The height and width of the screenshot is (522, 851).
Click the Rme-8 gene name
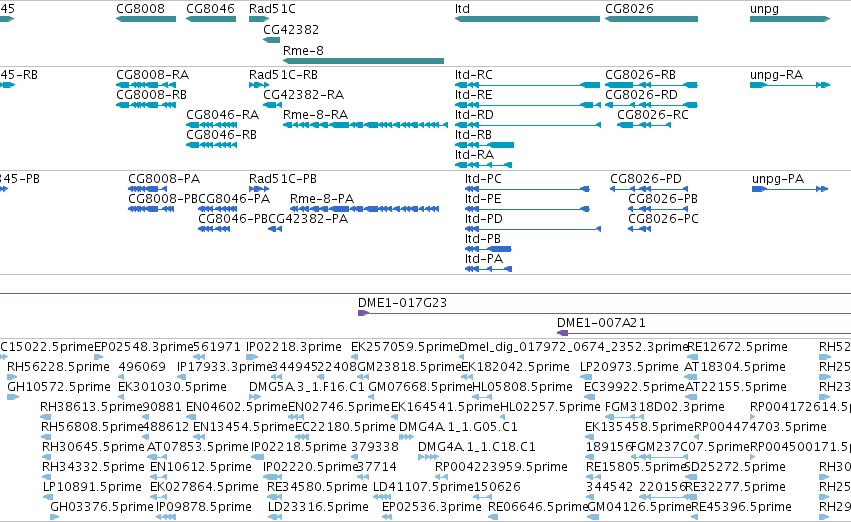pos(303,50)
